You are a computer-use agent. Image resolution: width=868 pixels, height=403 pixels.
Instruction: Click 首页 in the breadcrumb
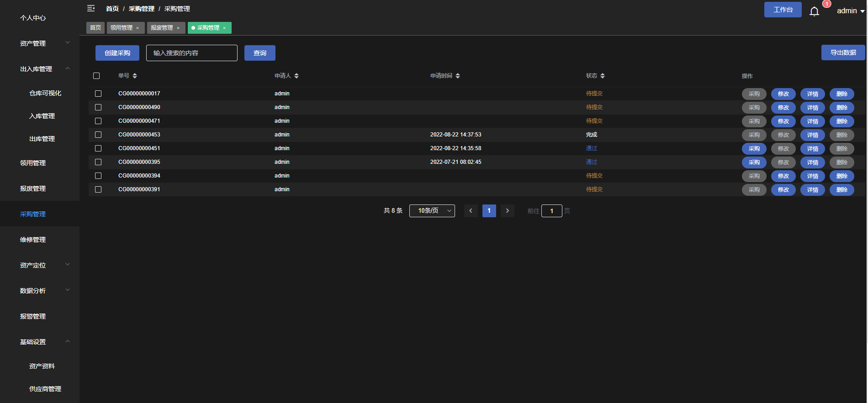point(112,9)
